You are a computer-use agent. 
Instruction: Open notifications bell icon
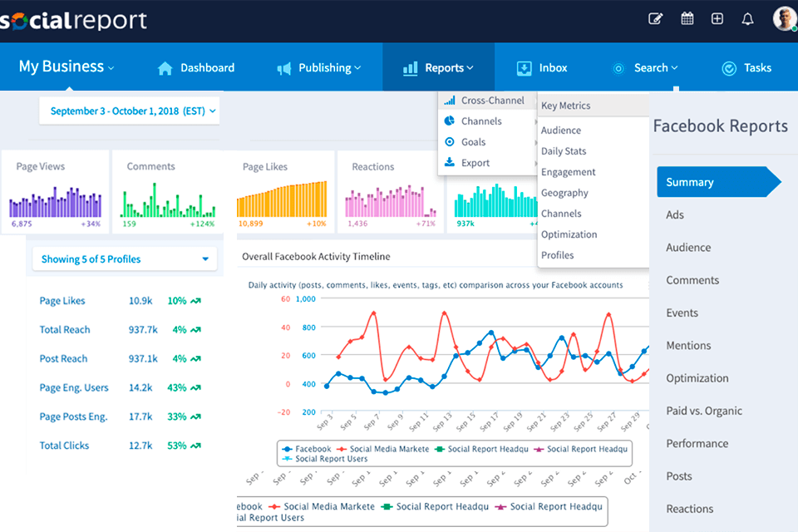tap(747, 19)
